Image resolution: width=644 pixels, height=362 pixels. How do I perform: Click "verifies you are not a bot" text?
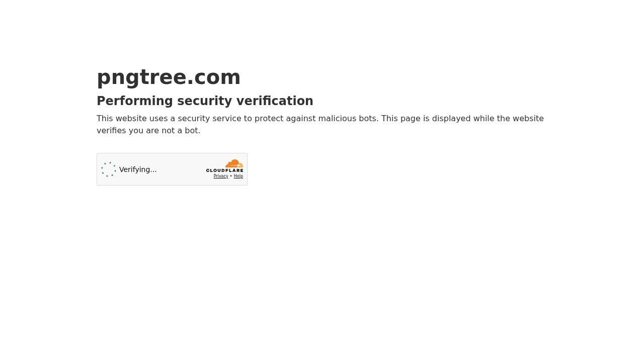pos(148,130)
